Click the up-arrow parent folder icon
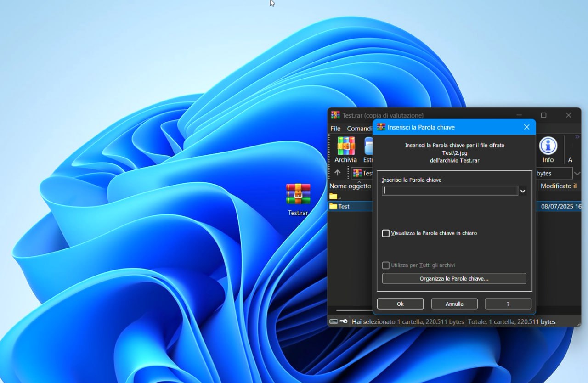Screen dimensions: 588x383 coord(338,173)
